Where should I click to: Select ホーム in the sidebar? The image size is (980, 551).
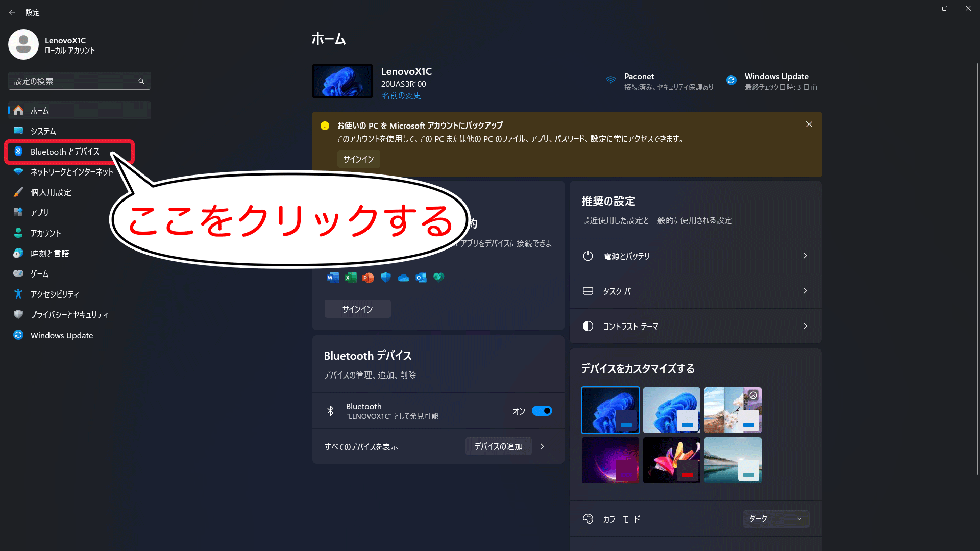[x=40, y=110]
